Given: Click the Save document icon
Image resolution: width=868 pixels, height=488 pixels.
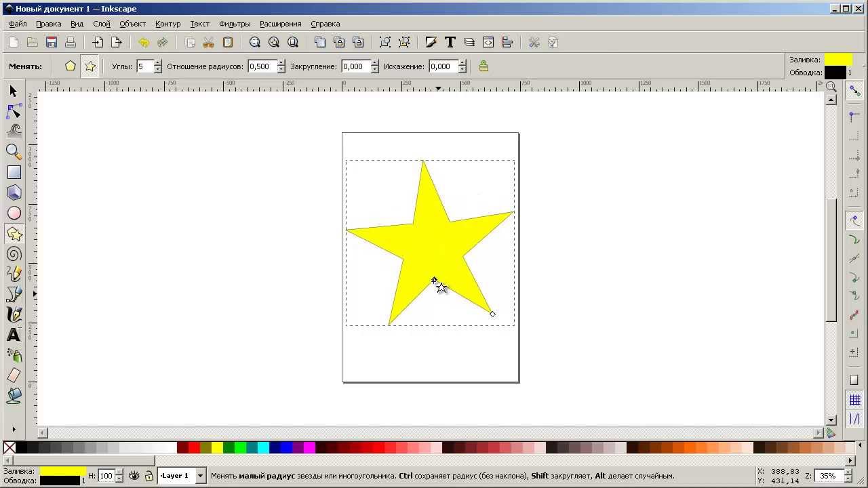Looking at the screenshot, I should [52, 42].
